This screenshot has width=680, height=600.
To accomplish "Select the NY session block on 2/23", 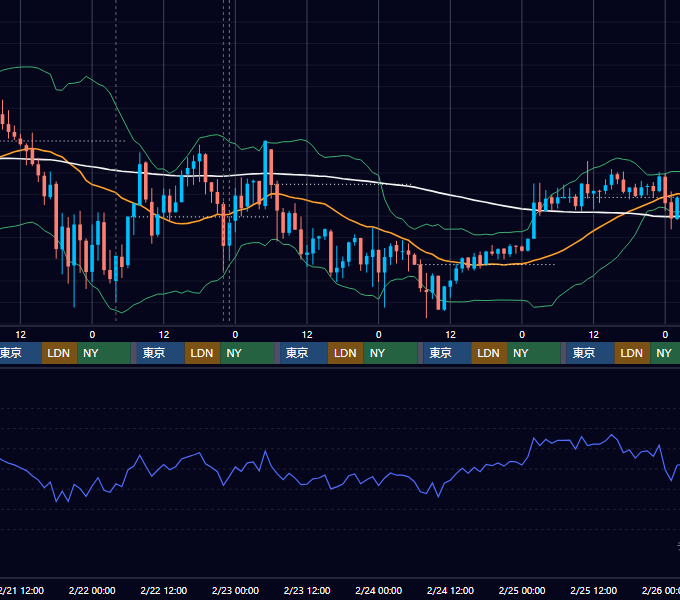I will tap(390, 353).
